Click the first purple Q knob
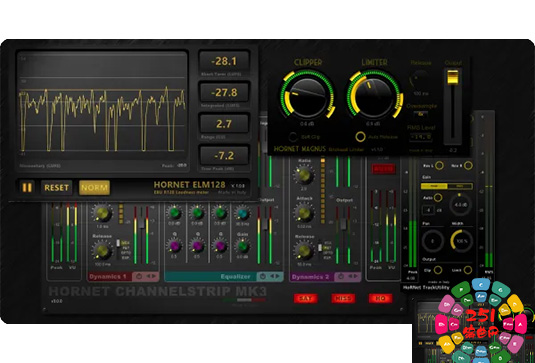Viewport: 535px width, 363px height. coord(174,245)
